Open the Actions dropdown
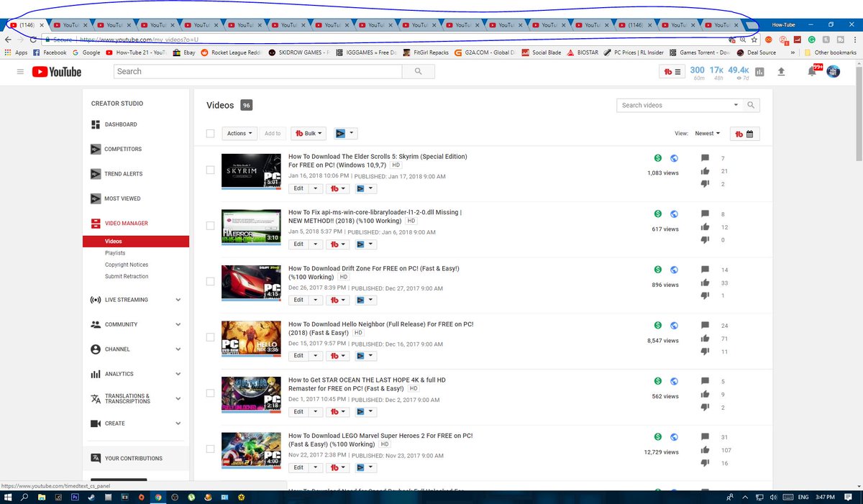Viewport: 863px width, 504px height. (x=239, y=134)
